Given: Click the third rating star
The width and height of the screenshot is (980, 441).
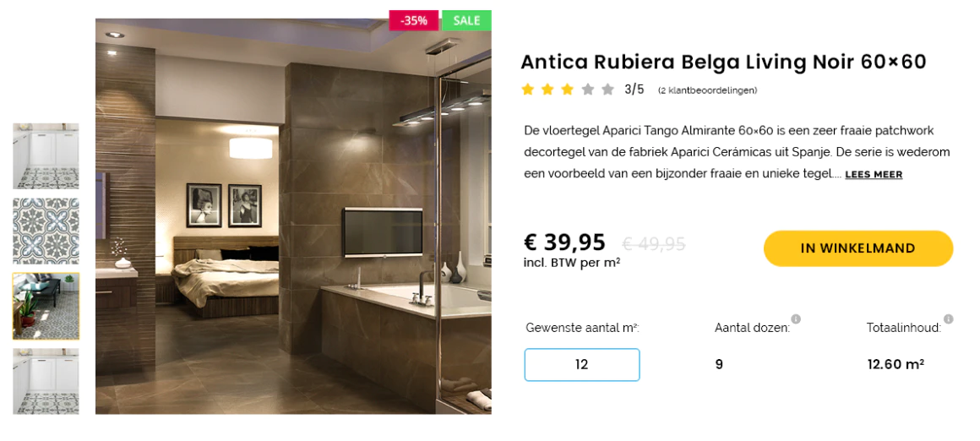Looking at the screenshot, I should [568, 90].
